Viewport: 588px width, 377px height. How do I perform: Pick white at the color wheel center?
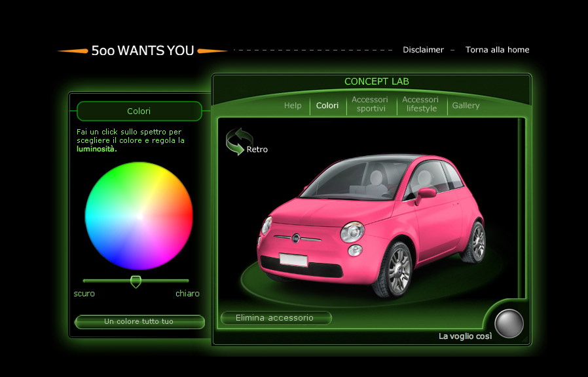(139, 216)
